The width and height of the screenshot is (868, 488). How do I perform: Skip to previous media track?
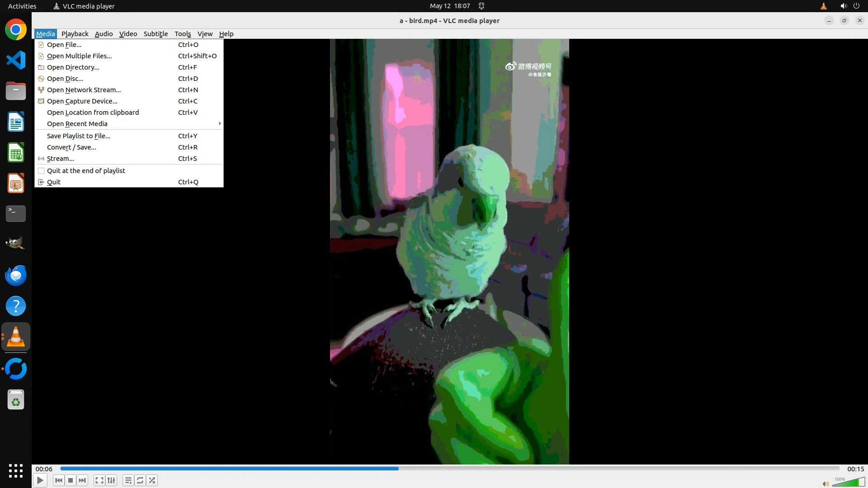coord(58,480)
